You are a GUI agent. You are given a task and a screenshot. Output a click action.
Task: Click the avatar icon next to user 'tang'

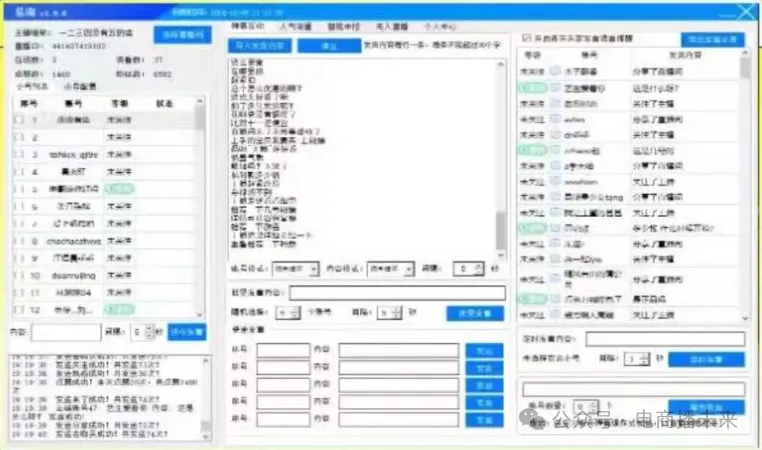point(555,197)
